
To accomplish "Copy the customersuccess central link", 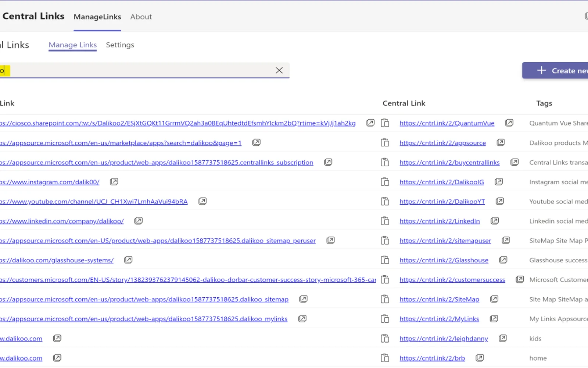I will click(385, 280).
